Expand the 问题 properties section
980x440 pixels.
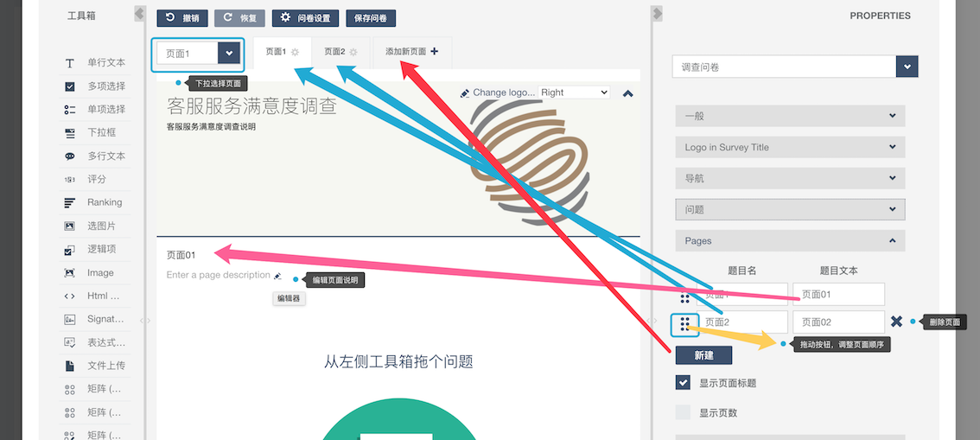790,209
